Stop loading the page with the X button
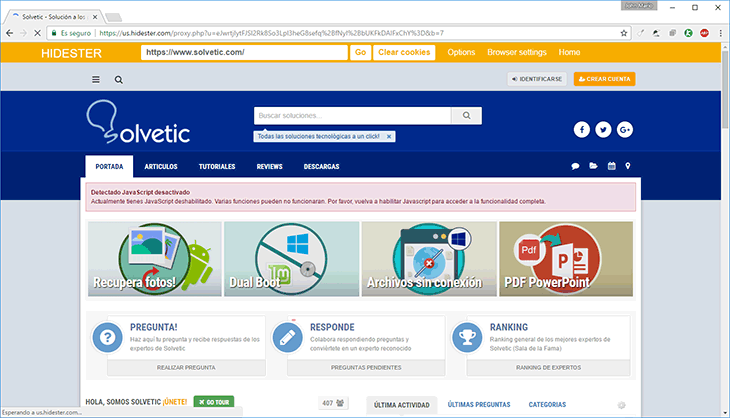The width and height of the screenshot is (730, 418). pos(38,33)
